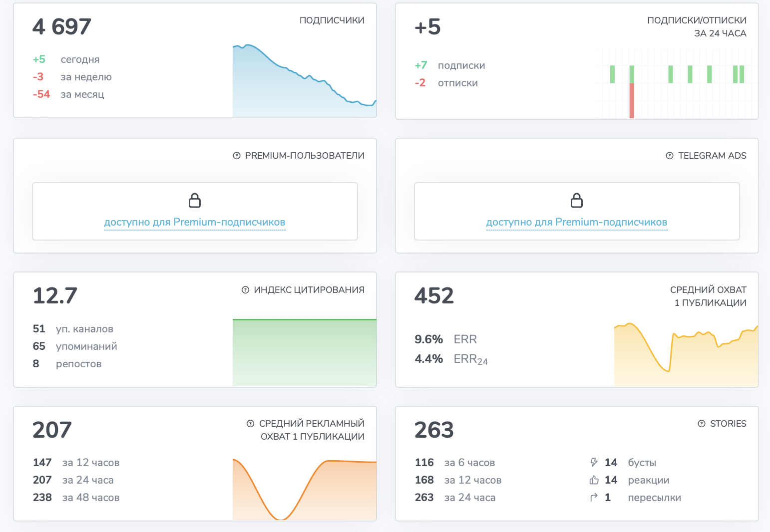Click help icon beside СРЕДНИЙ РЕКЛАМНЫЙ ОХВАТ
Screen dimensions: 770x532
click(x=251, y=424)
